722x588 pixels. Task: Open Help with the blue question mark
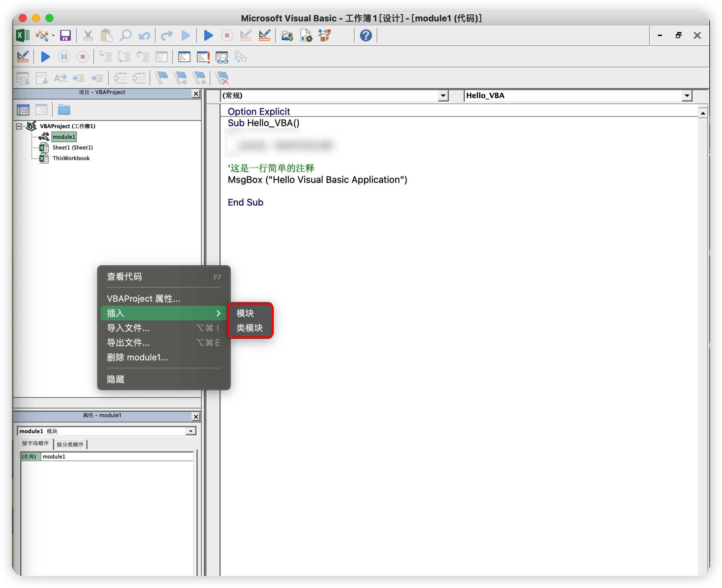tap(366, 36)
